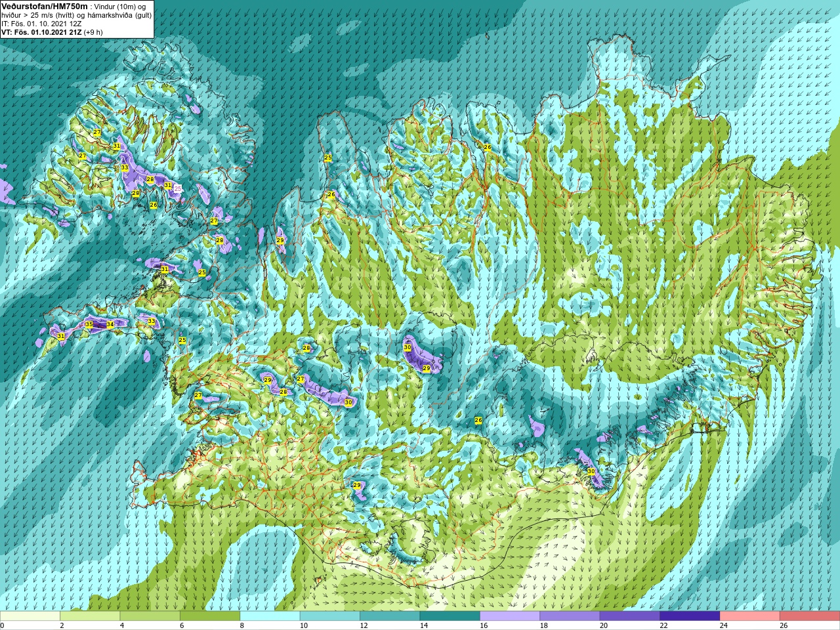
Task: Select the 14–16 m/s dark teal legend swatch
Action: pyautogui.click(x=450, y=616)
